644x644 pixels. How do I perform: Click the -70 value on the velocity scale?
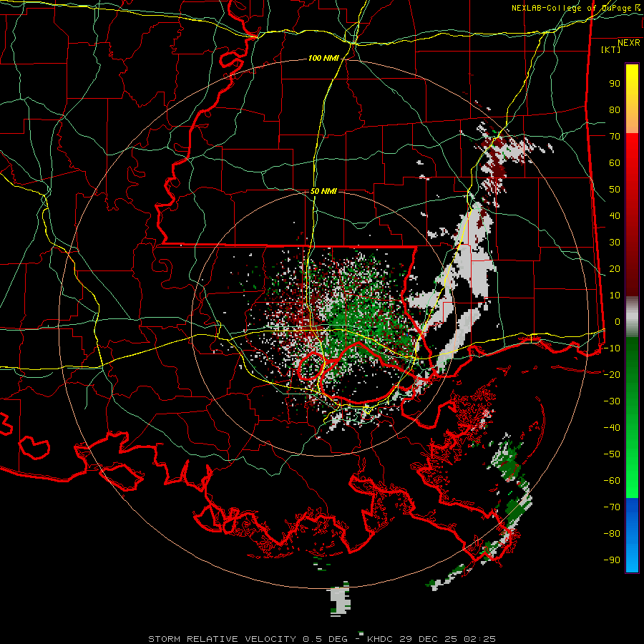(x=612, y=507)
